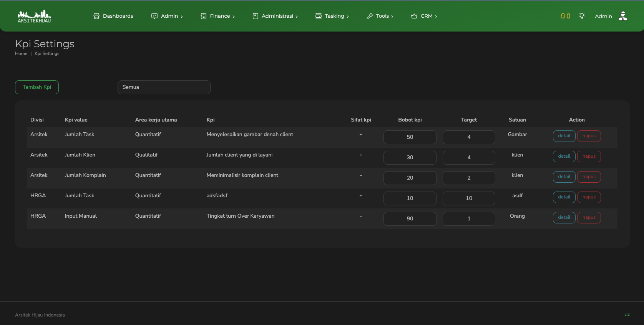Screen dimensions: 644x325
Task: Click Bobot kpi field with value 50
Action: [x=410, y=137]
